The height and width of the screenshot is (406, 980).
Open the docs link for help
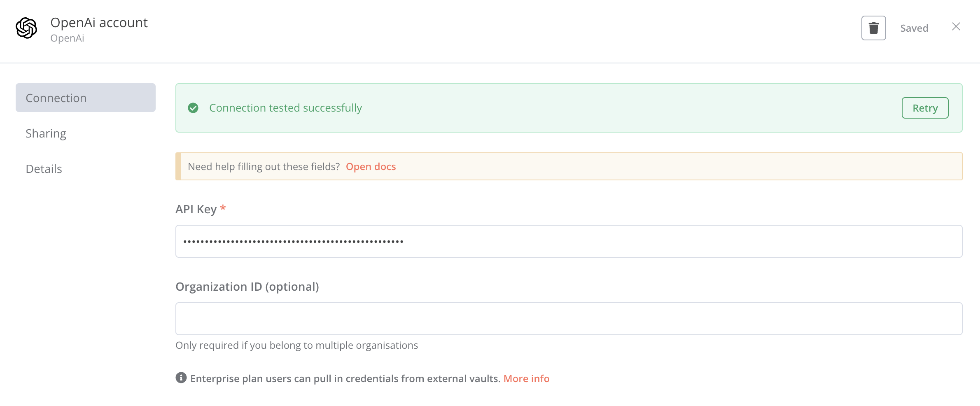[371, 167]
